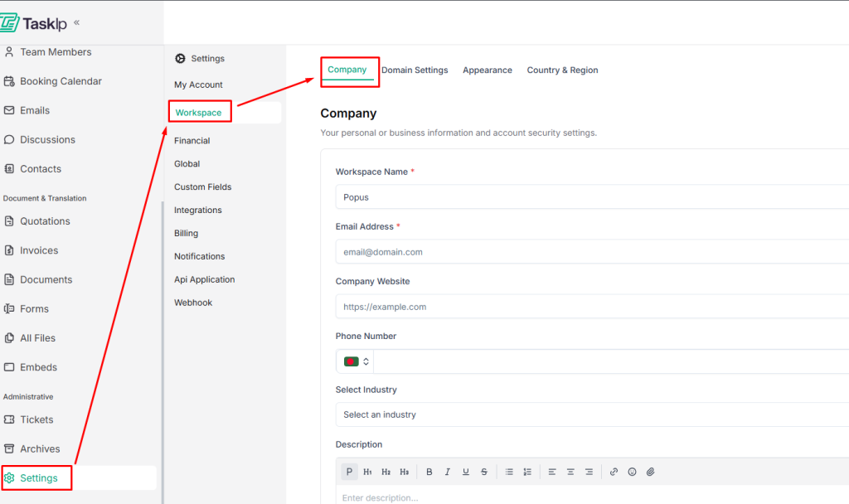
Task: Open the phone country flag selector
Action: [356, 361]
